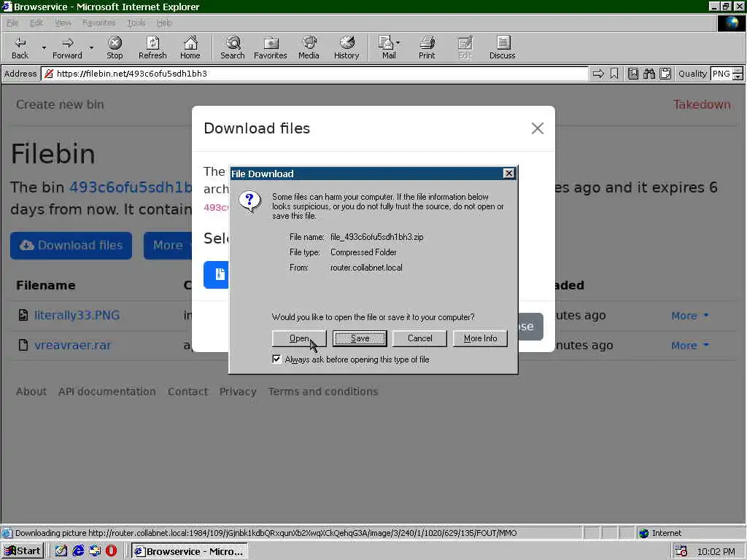The image size is (747, 560).
Task: Click the API documentation footer link
Action: click(107, 392)
